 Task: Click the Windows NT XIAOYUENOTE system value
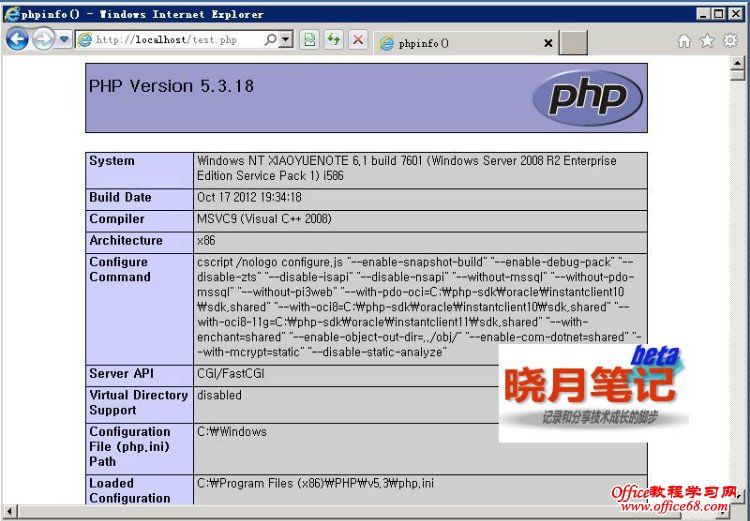click(407, 168)
